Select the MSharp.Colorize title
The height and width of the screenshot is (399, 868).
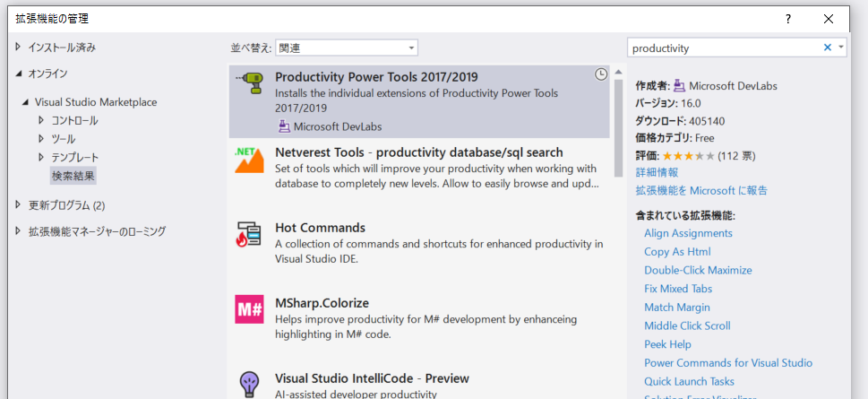pos(322,303)
